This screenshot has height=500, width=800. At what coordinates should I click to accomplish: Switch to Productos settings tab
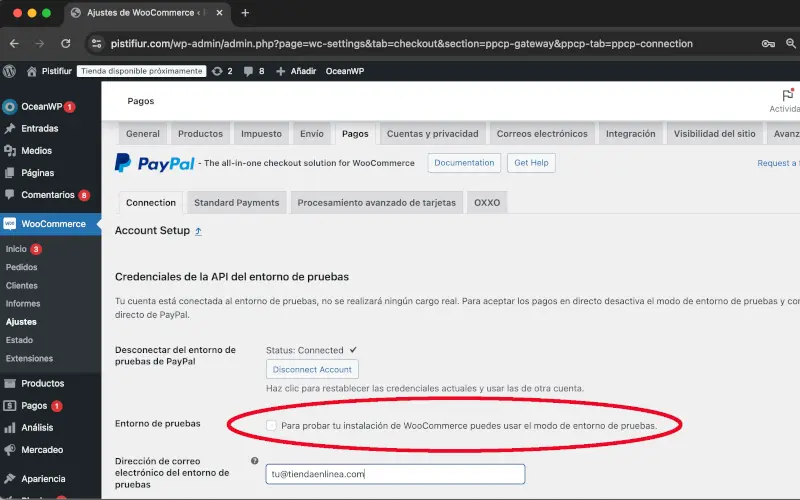point(201,134)
